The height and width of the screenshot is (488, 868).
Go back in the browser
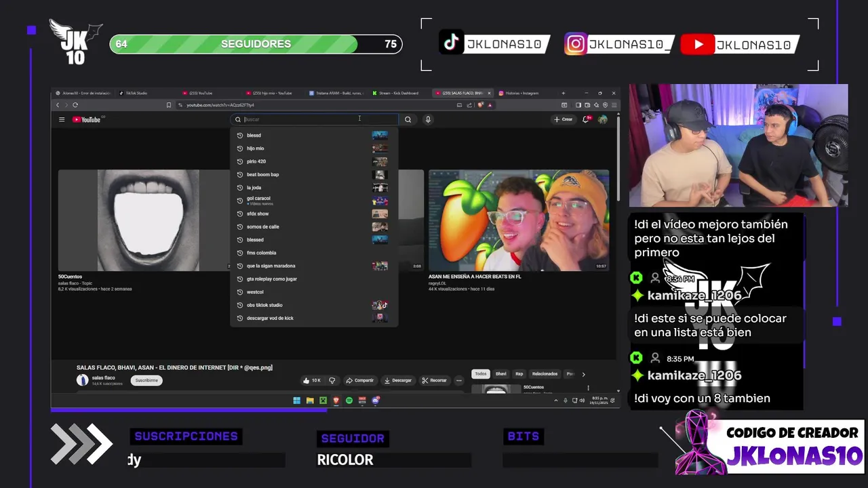click(58, 105)
